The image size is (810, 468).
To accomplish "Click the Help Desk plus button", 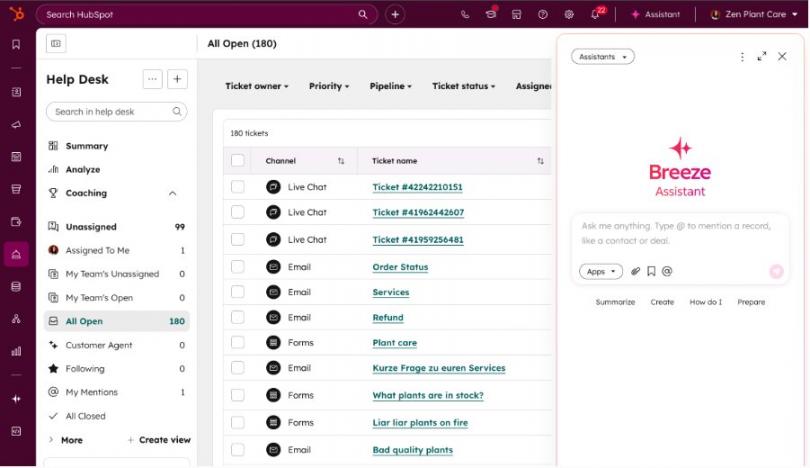I will pyautogui.click(x=177, y=79).
